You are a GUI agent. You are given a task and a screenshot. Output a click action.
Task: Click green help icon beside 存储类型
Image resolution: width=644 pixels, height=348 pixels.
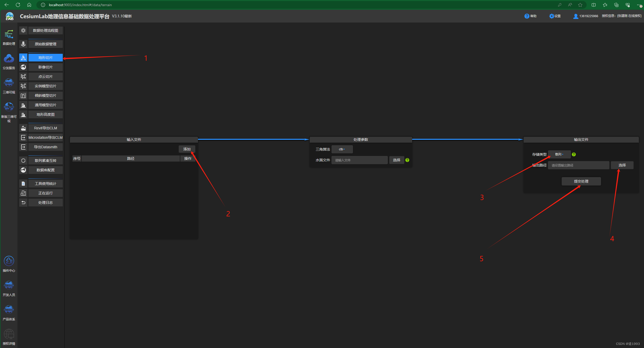(574, 154)
